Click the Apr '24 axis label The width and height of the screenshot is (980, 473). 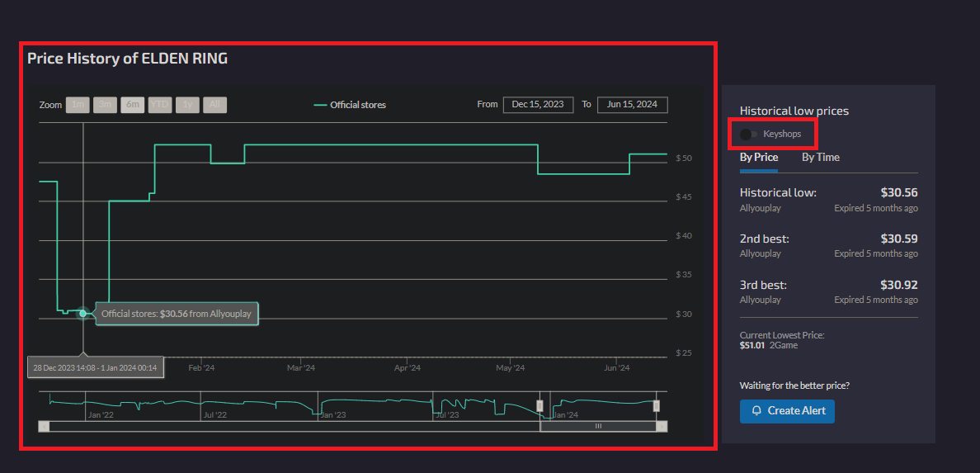tap(408, 368)
